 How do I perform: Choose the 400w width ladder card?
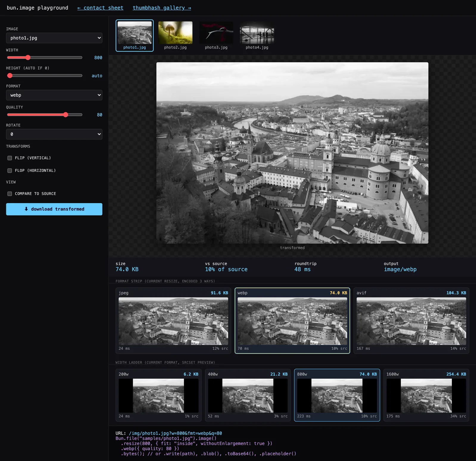pos(248,395)
